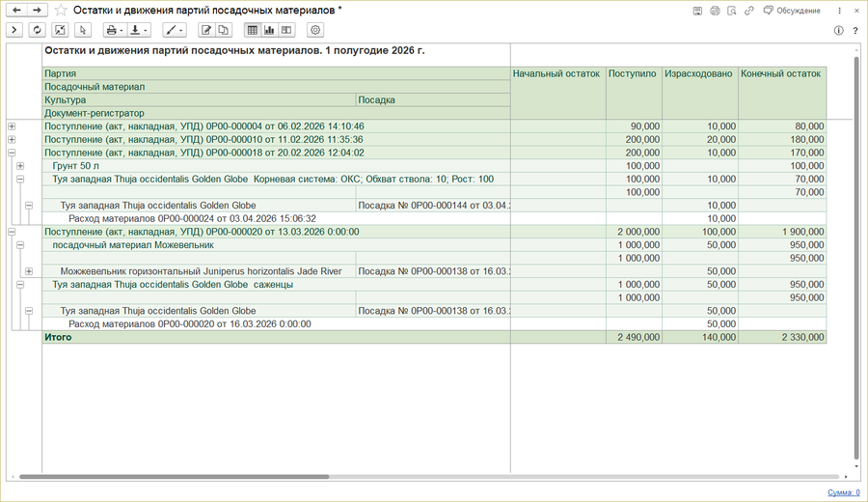Collapse Туя Golden Globe саженцы row

click(x=20, y=285)
